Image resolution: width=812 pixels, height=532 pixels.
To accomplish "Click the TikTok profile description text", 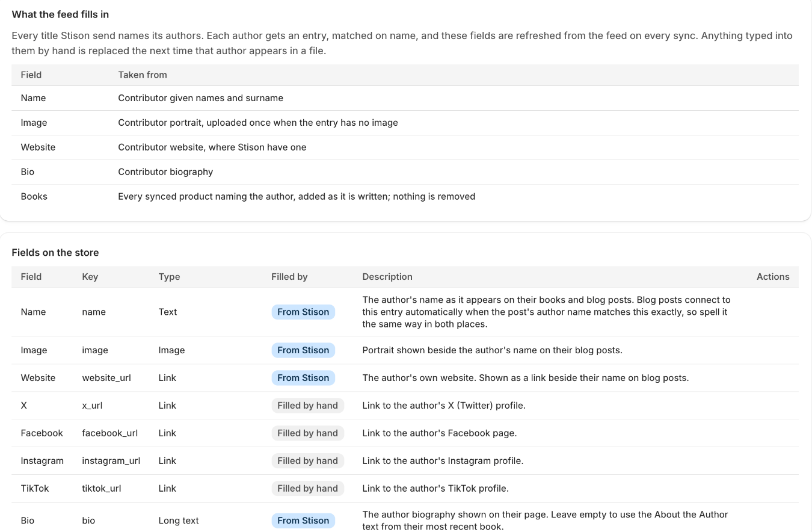I will coord(435,489).
